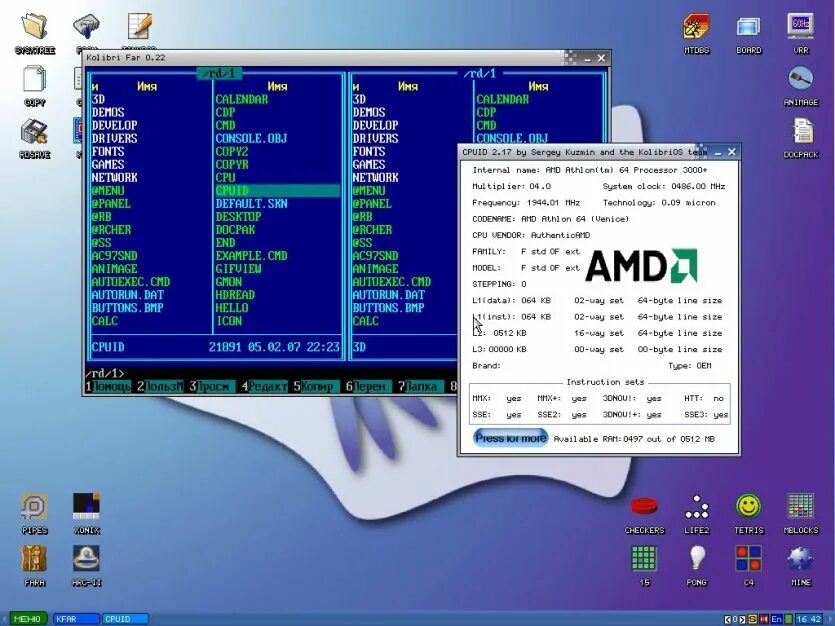Select NETWORK folder in left Far panel

click(114, 178)
